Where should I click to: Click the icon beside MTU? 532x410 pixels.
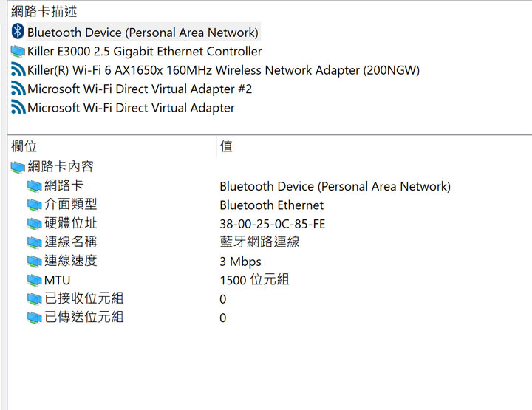[35, 281]
